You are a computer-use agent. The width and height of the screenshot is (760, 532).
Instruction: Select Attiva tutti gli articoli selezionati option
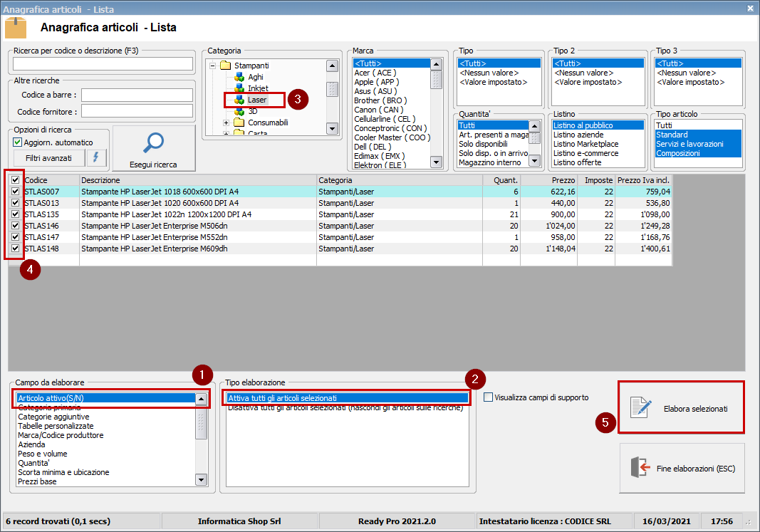(x=347, y=398)
